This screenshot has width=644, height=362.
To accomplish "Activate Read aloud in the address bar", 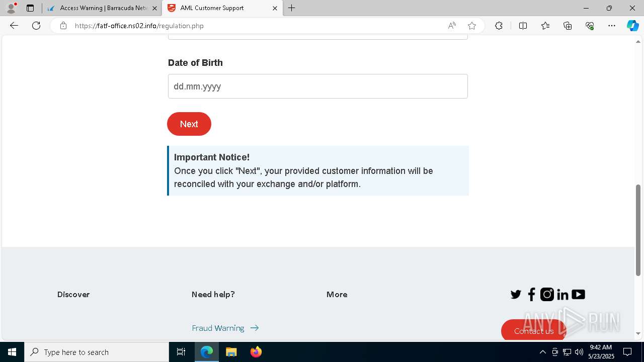I will [452, 26].
